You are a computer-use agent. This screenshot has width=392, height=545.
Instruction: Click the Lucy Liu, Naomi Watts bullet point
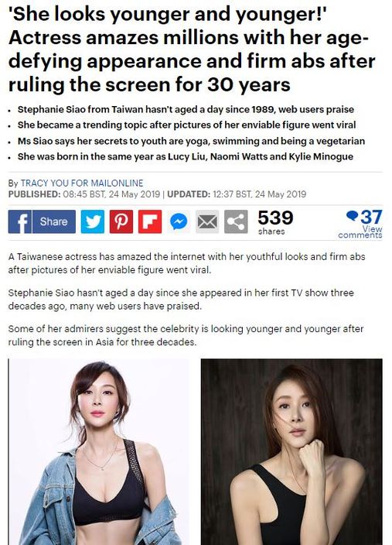(186, 156)
